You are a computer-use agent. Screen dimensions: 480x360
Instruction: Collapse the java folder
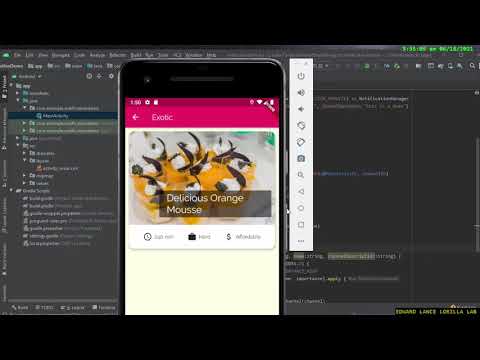coord(18,100)
